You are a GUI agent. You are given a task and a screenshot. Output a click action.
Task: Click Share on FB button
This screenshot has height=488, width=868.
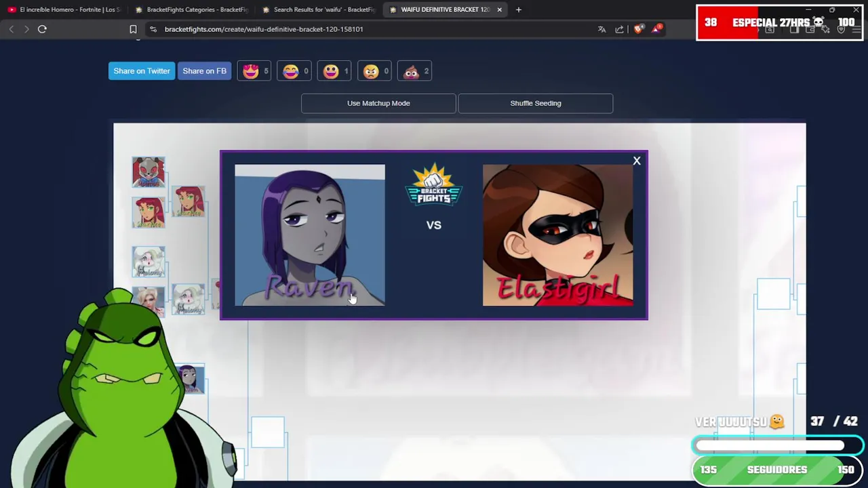(204, 71)
